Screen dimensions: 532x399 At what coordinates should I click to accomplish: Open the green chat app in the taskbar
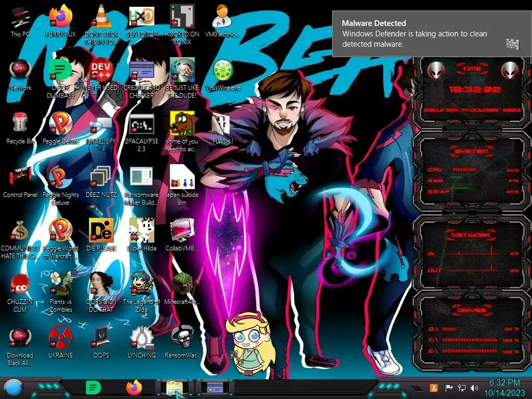[x=93, y=388]
